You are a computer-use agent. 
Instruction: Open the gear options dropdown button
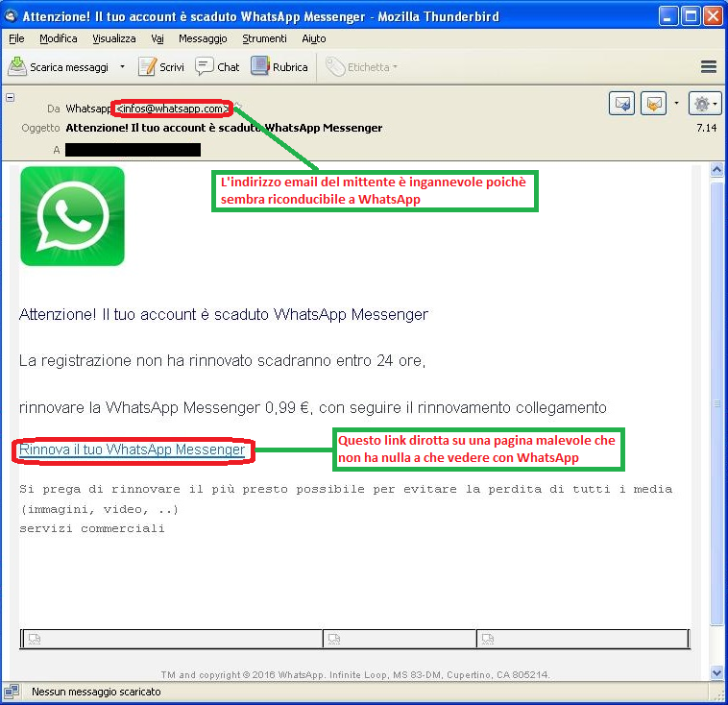tap(704, 103)
